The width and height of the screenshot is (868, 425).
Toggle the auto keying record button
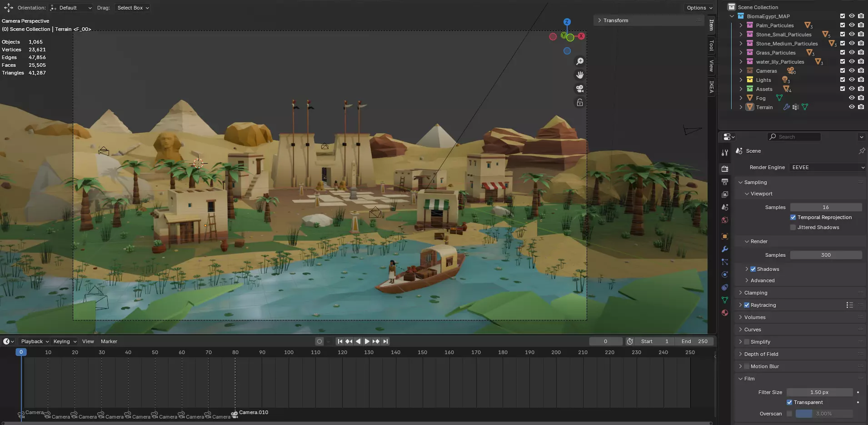pos(319,341)
